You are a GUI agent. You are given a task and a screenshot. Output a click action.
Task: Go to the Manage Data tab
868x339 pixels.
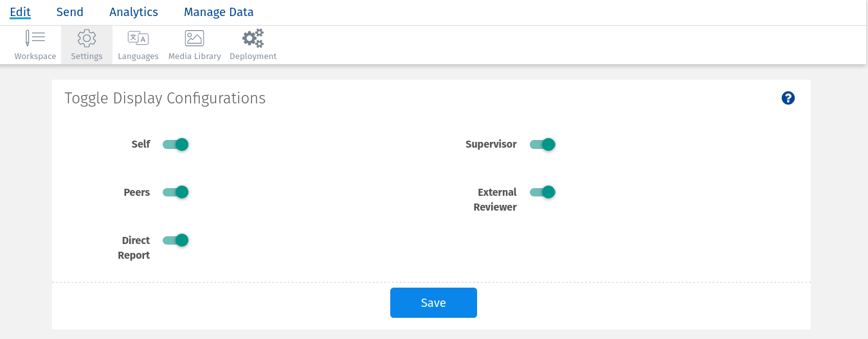tap(219, 12)
